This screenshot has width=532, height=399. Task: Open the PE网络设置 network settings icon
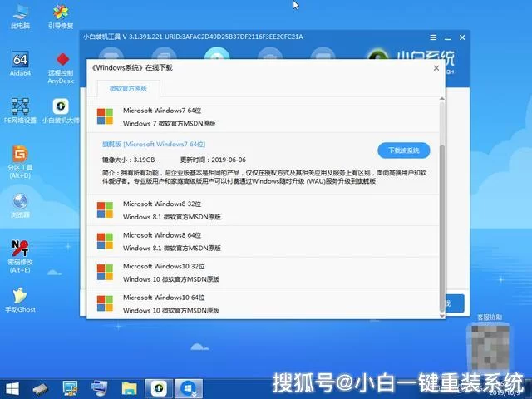20,108
